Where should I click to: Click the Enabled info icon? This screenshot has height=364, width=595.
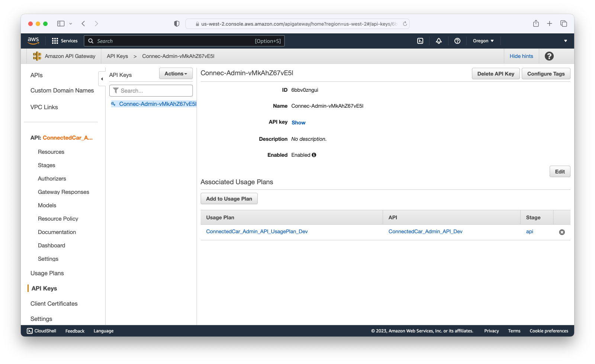(x=314, y=155)
